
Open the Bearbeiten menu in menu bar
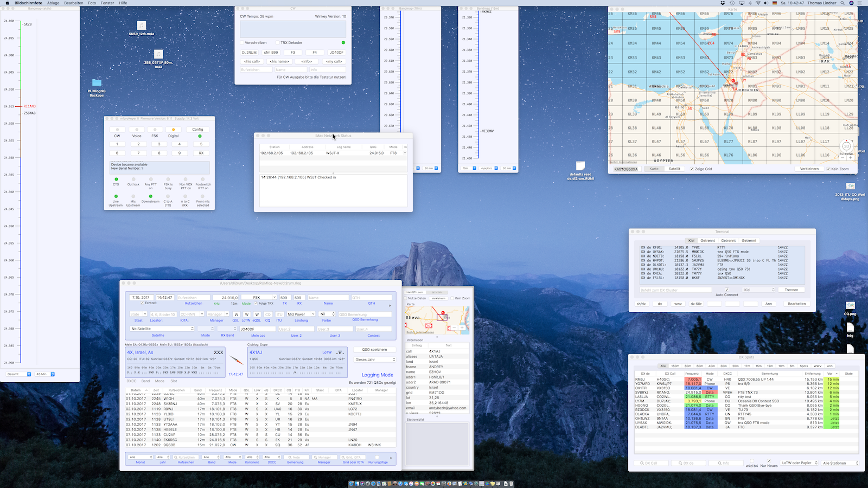click(x=73, y=3)
